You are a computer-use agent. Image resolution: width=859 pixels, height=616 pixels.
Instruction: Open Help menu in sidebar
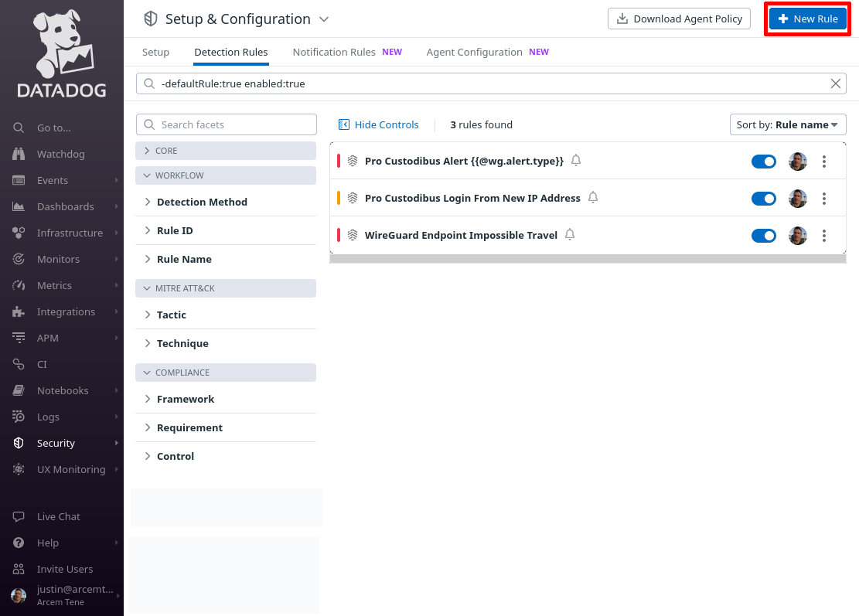pyautogui.click(x=48, y=543)
